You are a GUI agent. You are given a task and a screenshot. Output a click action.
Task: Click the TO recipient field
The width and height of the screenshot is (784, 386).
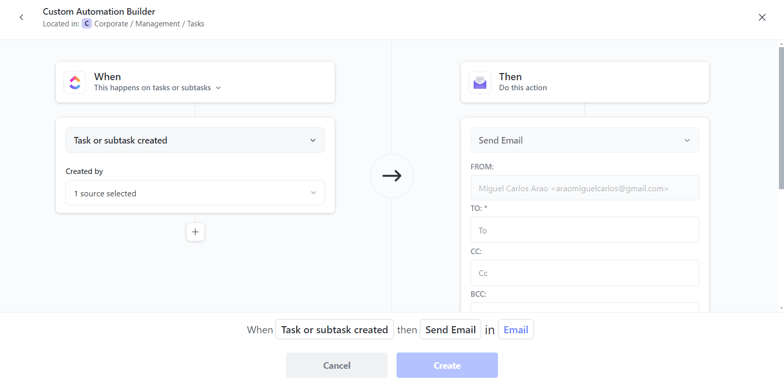[x=584, y=230]
